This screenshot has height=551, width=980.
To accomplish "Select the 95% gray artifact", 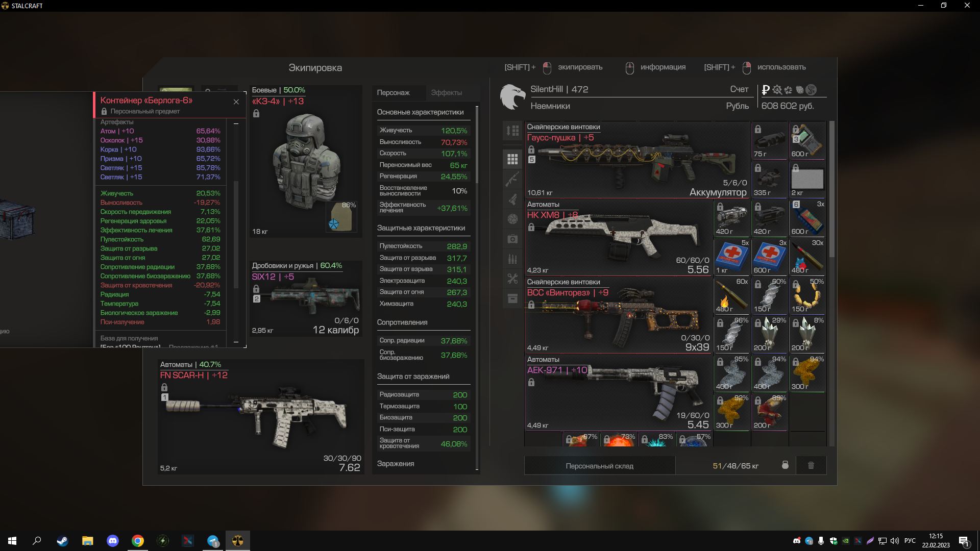I will tap(732, 373).
